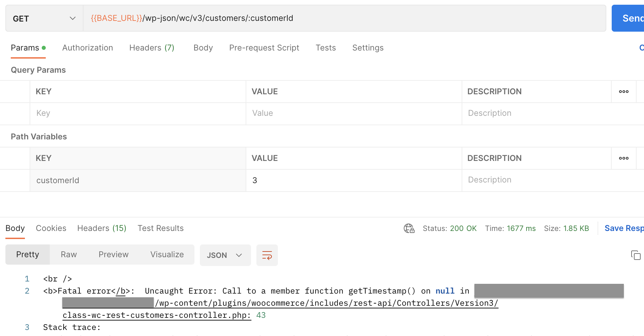This screenshot has height=336, width=644.
Task: Open the HTTP method GET dropdown
Action: 44,19
